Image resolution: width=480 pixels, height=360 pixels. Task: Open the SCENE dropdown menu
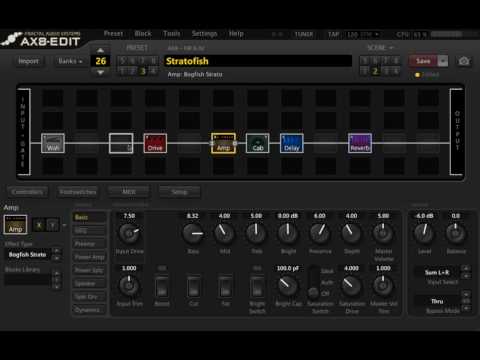[x=380, y=48]
